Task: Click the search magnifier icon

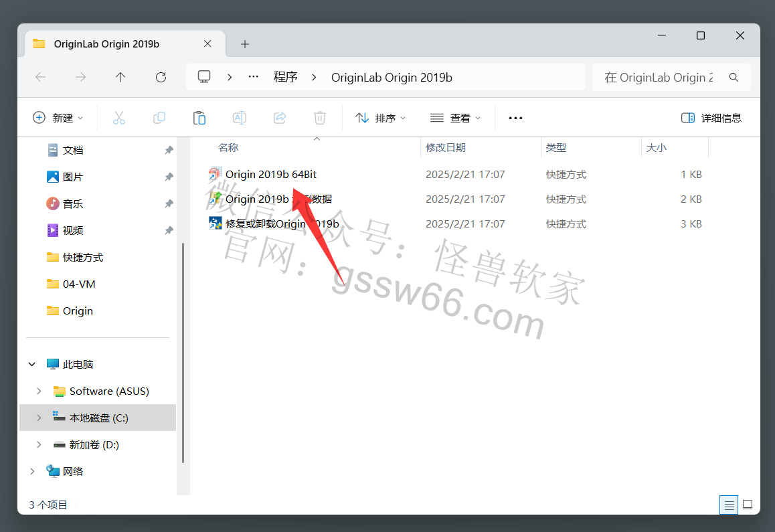Action: pyautogui.click(x=734, y=77)
